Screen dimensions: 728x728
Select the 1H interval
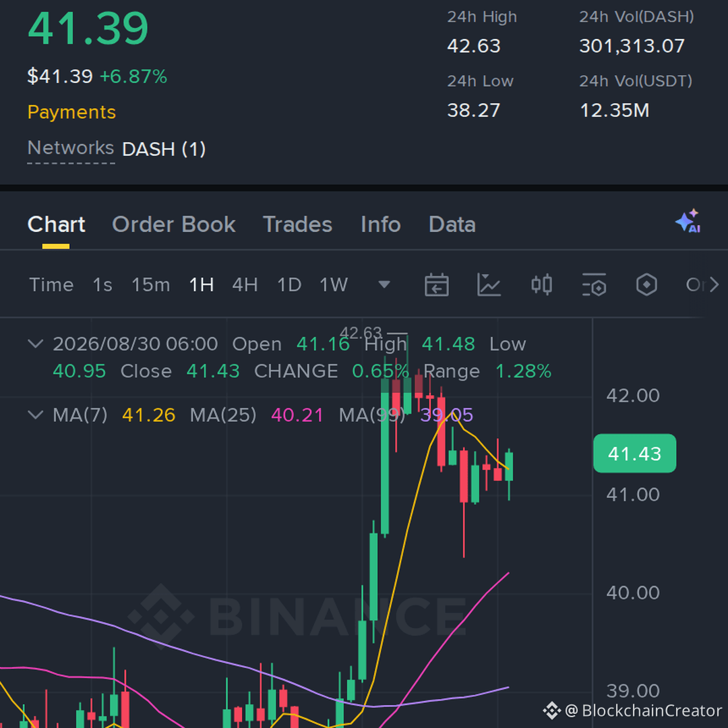[202, 284]
